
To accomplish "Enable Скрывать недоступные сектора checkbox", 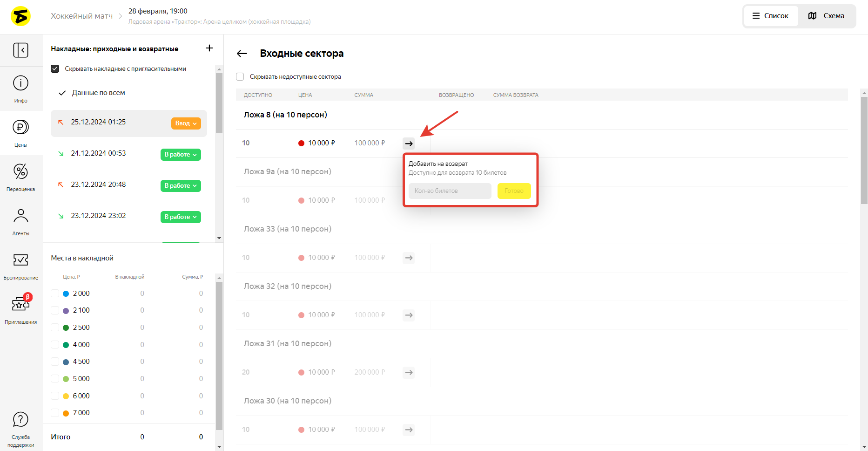I will tap(240, 77).
